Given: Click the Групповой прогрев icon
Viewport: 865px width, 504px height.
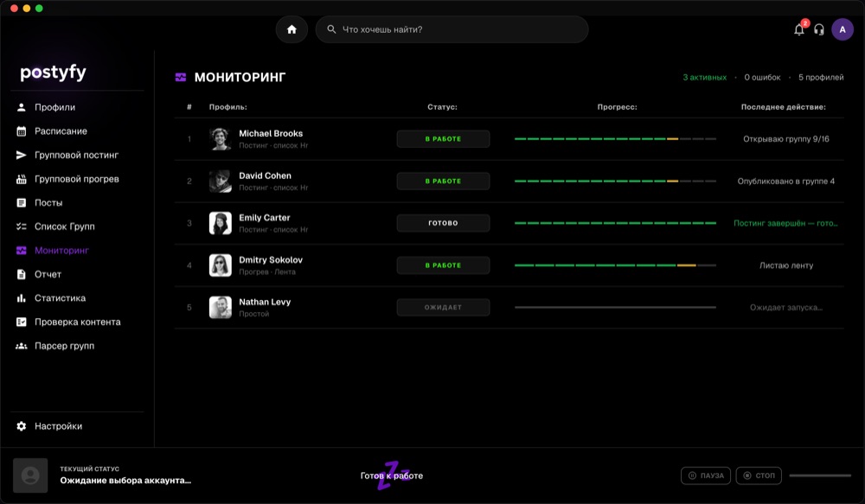Looking at the screenshot, I should (x=22, y=179).
